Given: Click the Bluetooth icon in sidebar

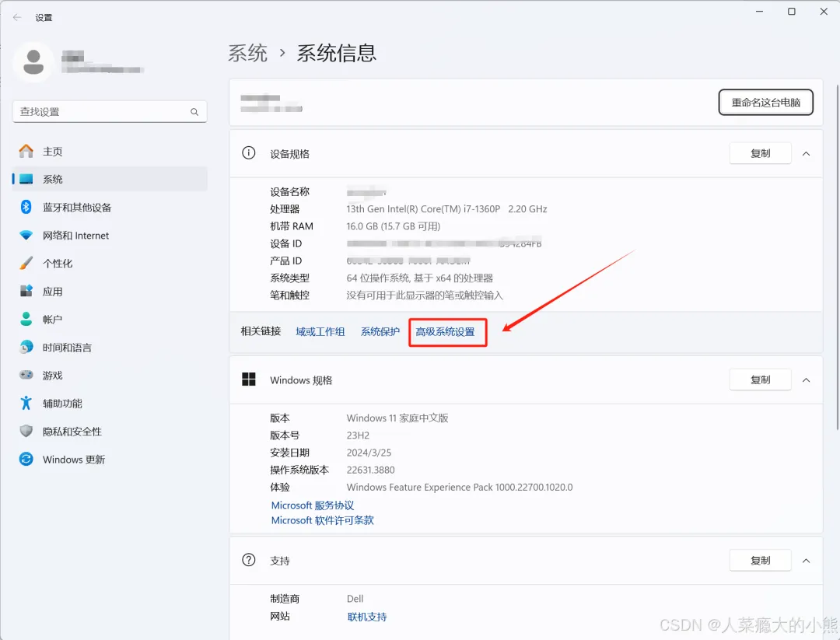Looking at the screenshot, I should pyautogui.click(x=26, y=207).
